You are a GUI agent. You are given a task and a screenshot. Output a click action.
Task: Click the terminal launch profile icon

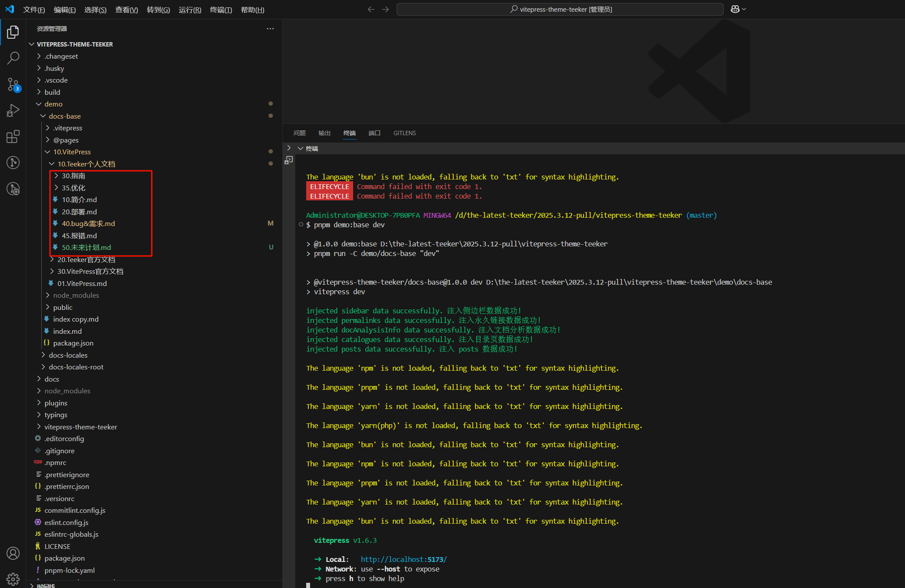[x=289, y=160]
